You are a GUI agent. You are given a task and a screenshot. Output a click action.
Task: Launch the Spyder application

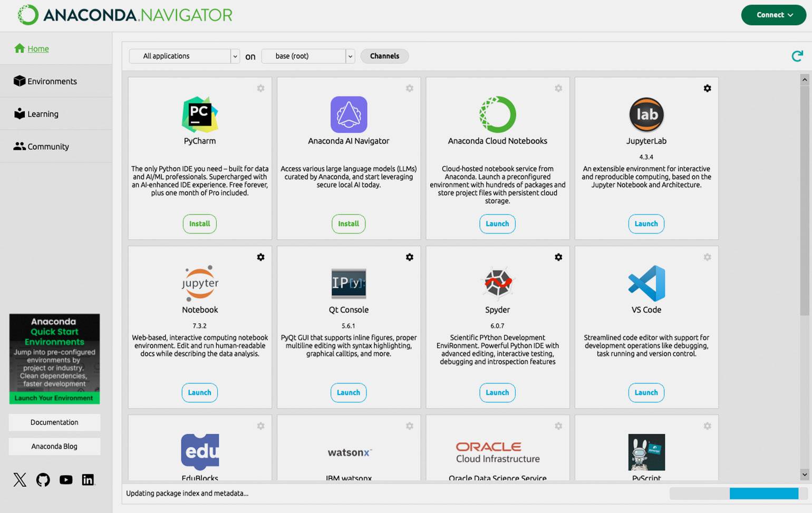[x=497, y=392]
